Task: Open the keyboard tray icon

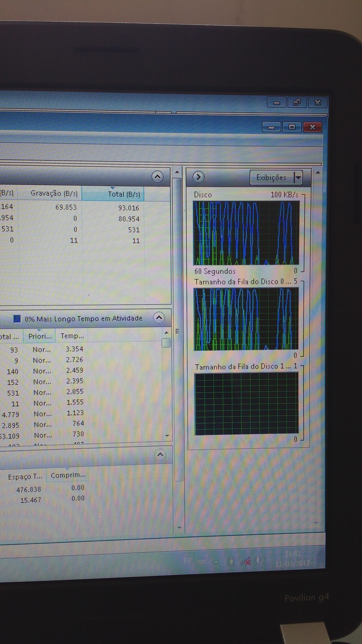Action: tap(201, 562)
